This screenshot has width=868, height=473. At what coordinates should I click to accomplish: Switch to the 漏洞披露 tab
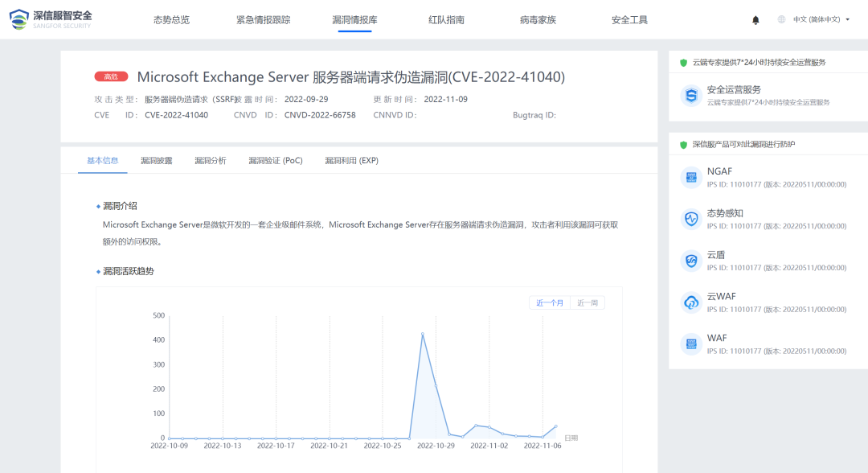[156, 161]
